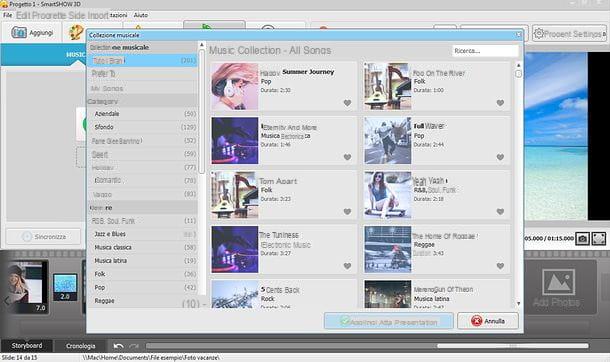Toggle fullscreen preview icon

point(599,238)
